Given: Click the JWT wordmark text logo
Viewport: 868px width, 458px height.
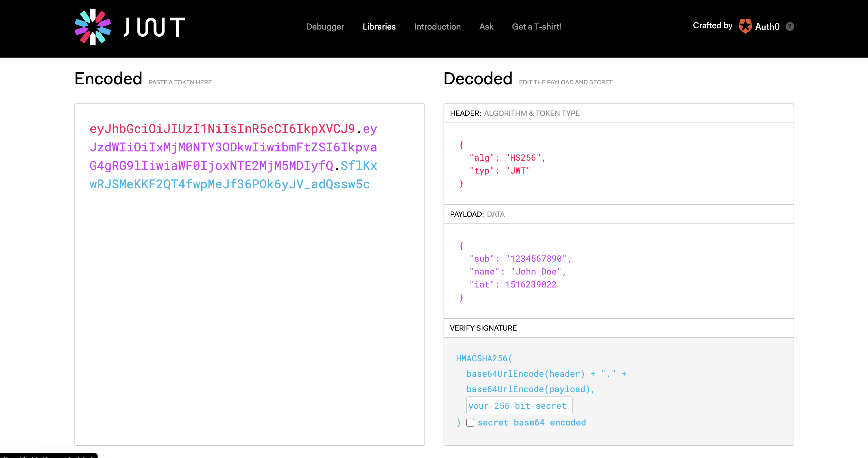Looking at the screenshot, I should click(155, 27).
